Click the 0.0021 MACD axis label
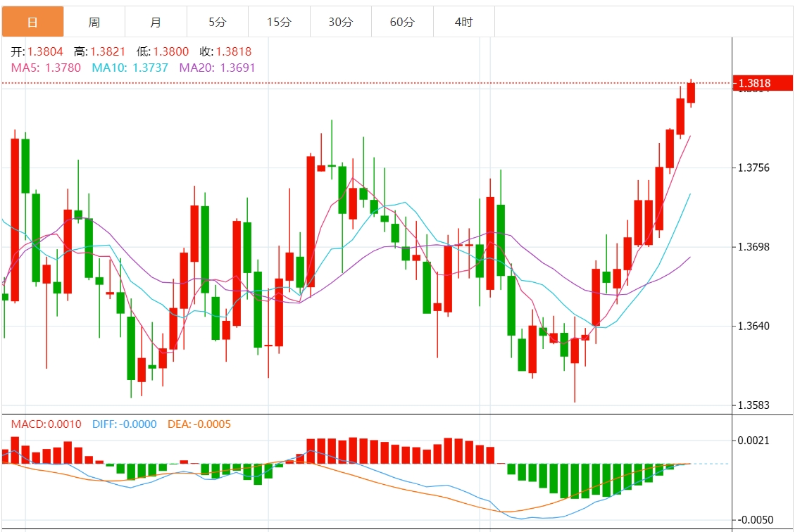 tap(754, 441)
